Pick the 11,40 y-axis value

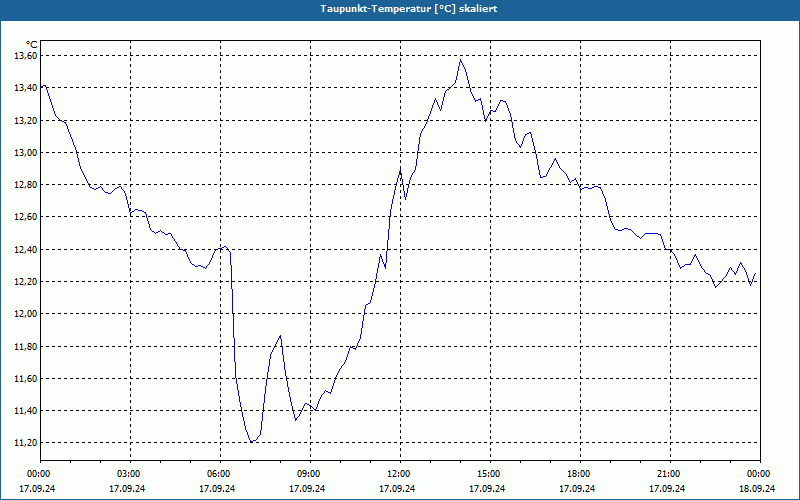(x=25, y=411)
